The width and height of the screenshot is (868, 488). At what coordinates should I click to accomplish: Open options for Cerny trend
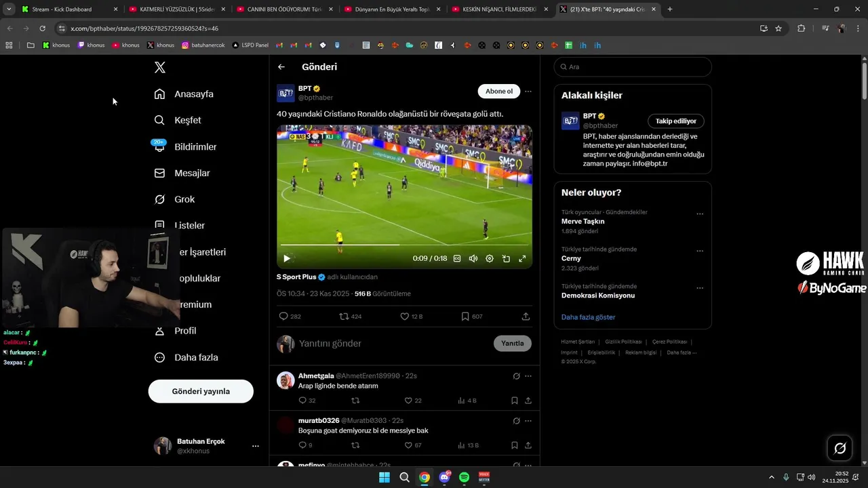(700, 251)
